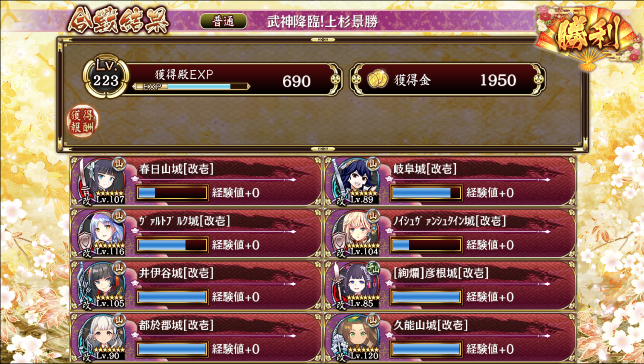644x364 pixels.
Task: Click the 獲得金 1950 gold reward panel
Action: coord(447,79)
